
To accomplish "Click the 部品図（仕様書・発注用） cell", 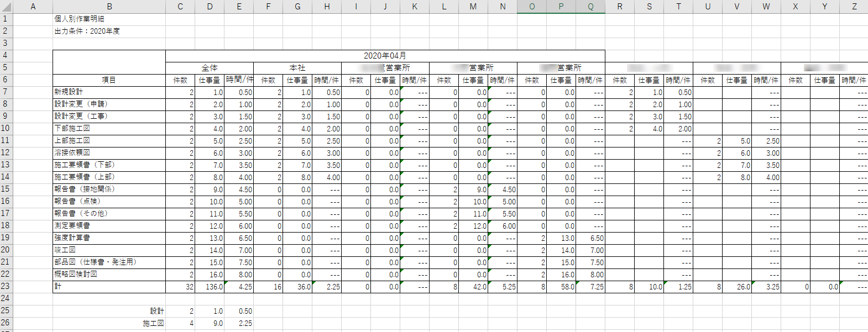I will click(x=95, y=262).
